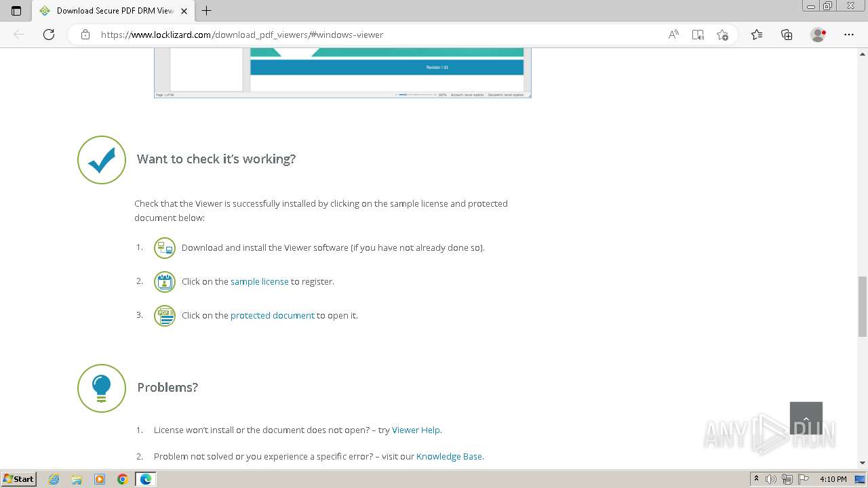868x488 pixels.
Task: Open the media player taskbar icon
Action: (100, 479)
